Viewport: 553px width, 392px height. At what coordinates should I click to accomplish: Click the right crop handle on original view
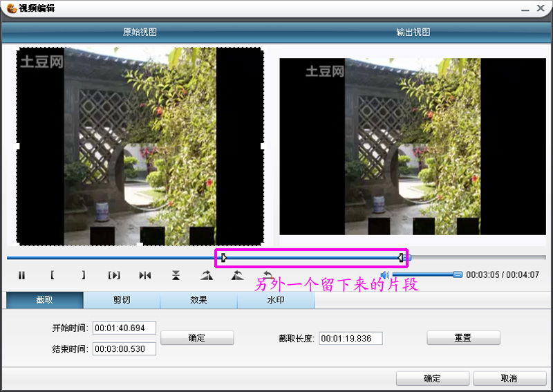tap(263, 146)
